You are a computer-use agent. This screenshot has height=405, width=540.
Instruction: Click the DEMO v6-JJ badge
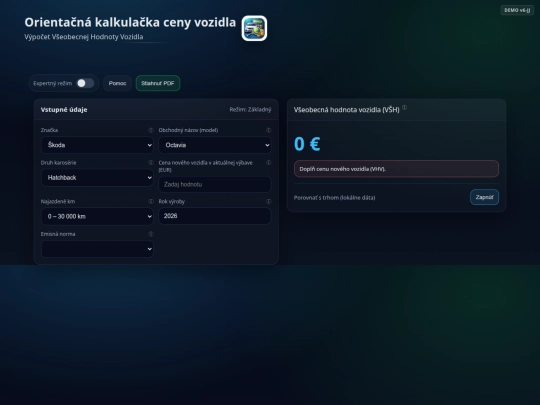[x=517, y=10]
